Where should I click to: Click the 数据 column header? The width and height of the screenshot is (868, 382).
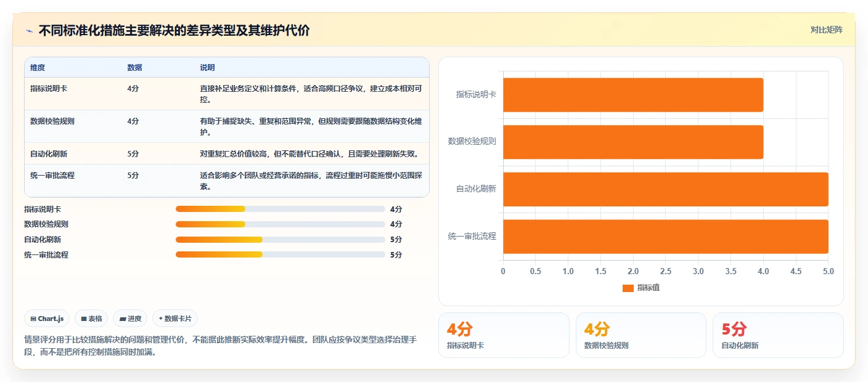[x=134, y=67]
